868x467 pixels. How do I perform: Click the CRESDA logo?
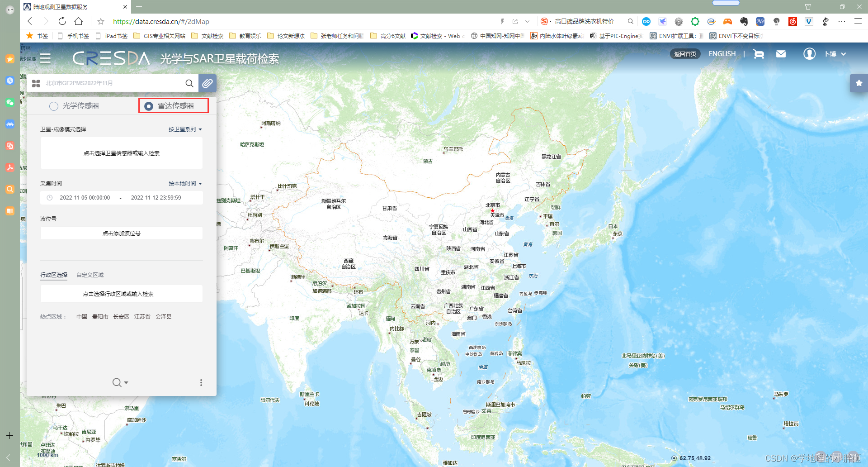[x=111, y=58]
